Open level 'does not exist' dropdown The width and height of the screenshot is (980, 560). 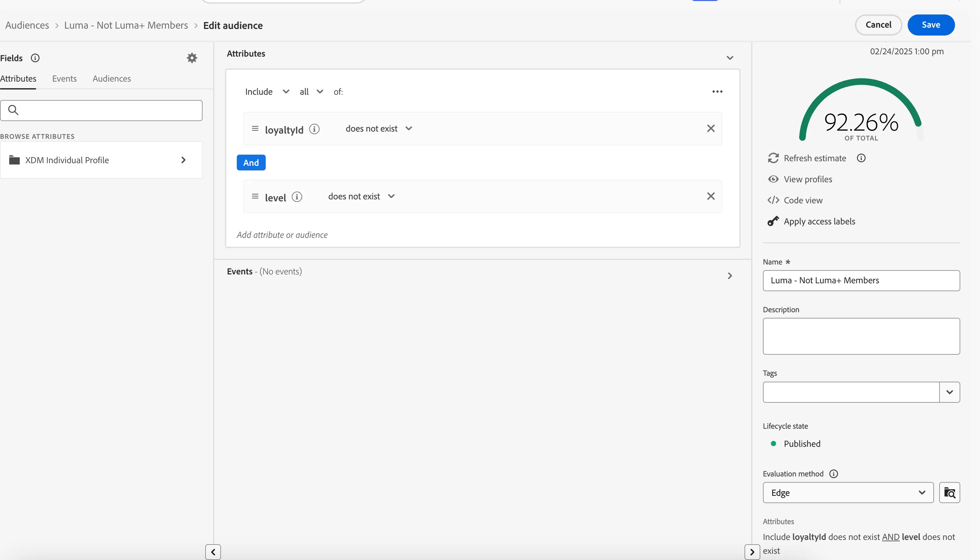point(361,196)
